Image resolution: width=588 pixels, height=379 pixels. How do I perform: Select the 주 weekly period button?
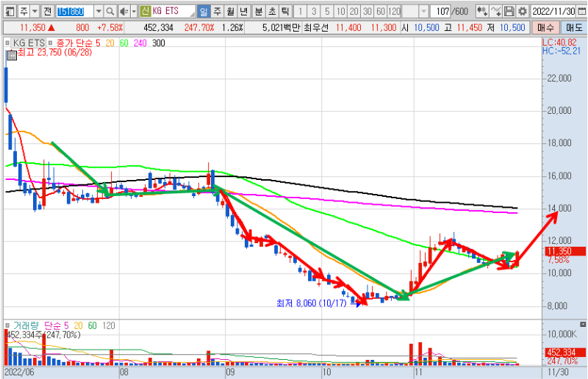tap(217, 12)
